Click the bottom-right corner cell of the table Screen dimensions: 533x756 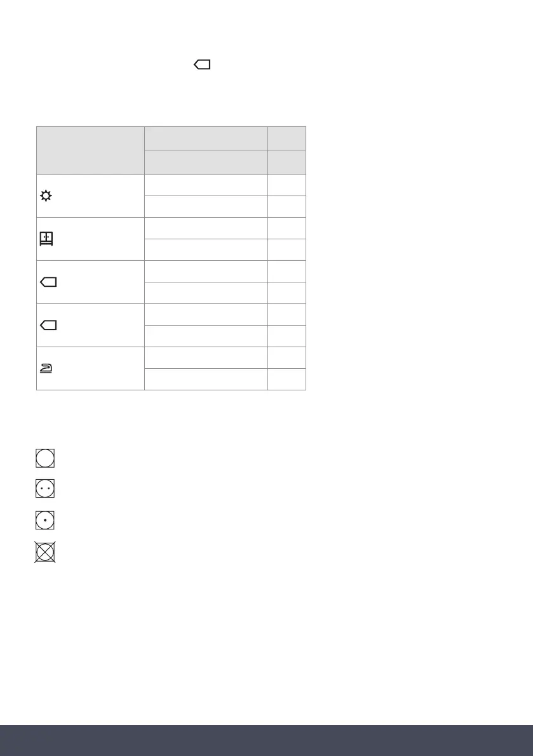[287, 379]
